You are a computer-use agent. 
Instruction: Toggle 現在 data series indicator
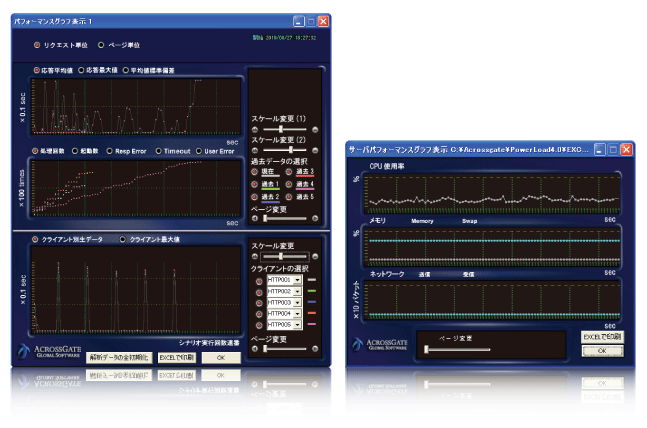point(255,172)
